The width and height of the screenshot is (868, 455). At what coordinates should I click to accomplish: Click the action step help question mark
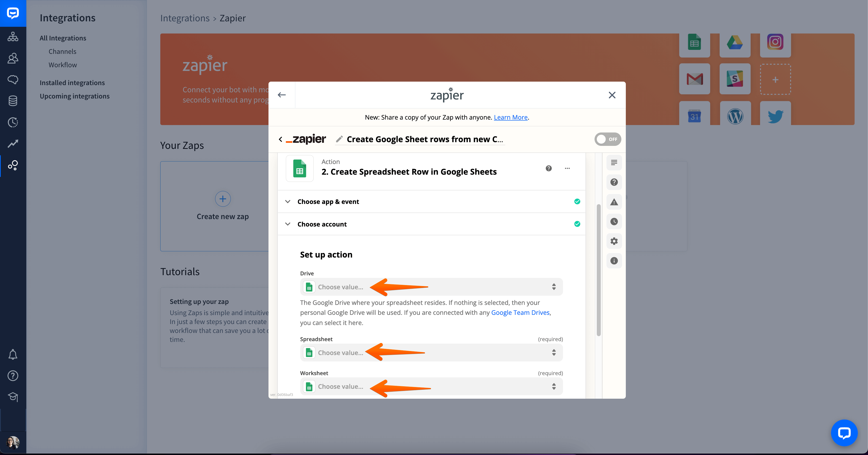click(549, 168)
